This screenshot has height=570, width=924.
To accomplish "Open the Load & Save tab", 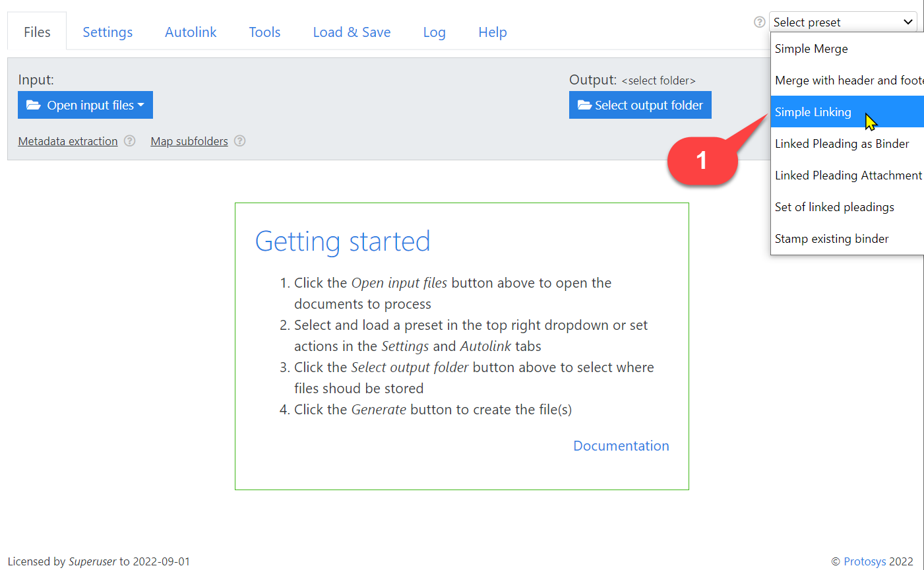I will (x=352, y=32).
